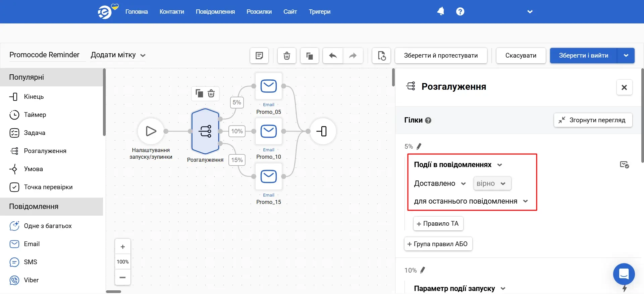The height and width of the screenshot is (294, 644).
Task: Click the redo arrow icon
Action: 353,56
